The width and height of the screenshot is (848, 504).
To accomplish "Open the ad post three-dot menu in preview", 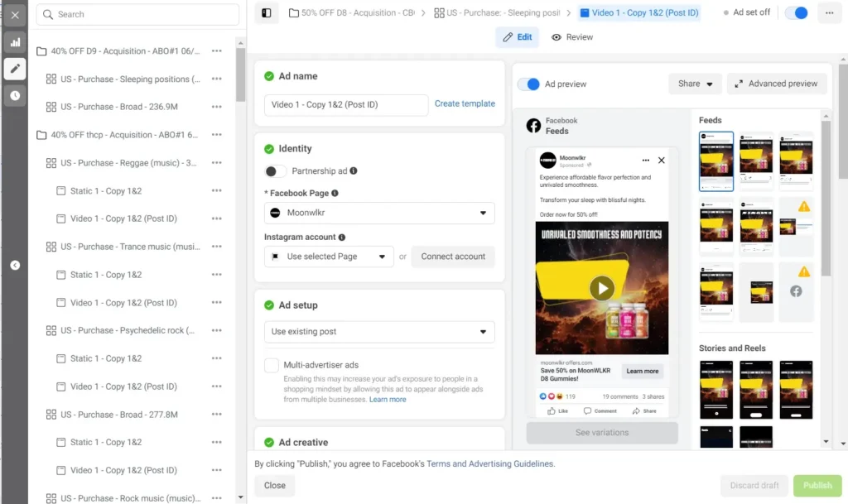I will tap(646, 161).
